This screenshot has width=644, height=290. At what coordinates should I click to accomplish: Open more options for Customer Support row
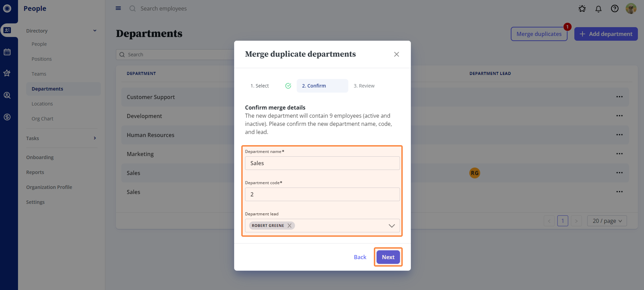click(619, 97)
